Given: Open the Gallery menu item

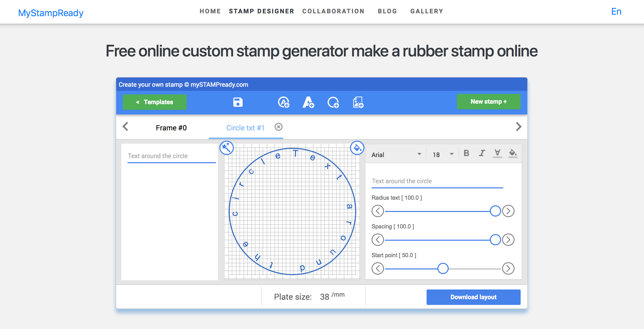Looking at the screenshot, I should [x=427, y=11].
